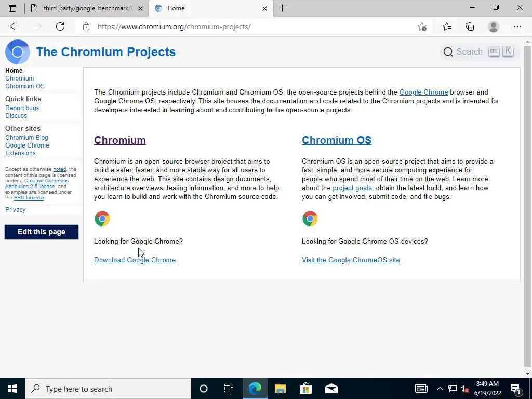Open clock showing 8:49 AM
This screenshot has width=532, height=399.
487,389
